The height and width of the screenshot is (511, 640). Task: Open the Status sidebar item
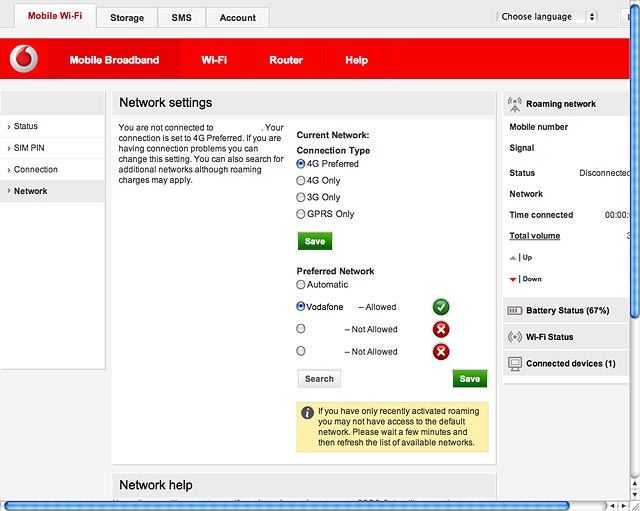(52, 126)
